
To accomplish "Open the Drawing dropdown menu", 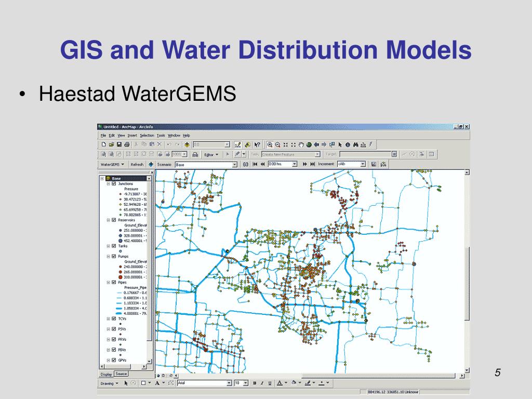I will pyautogui.click(x=109, y=383).
